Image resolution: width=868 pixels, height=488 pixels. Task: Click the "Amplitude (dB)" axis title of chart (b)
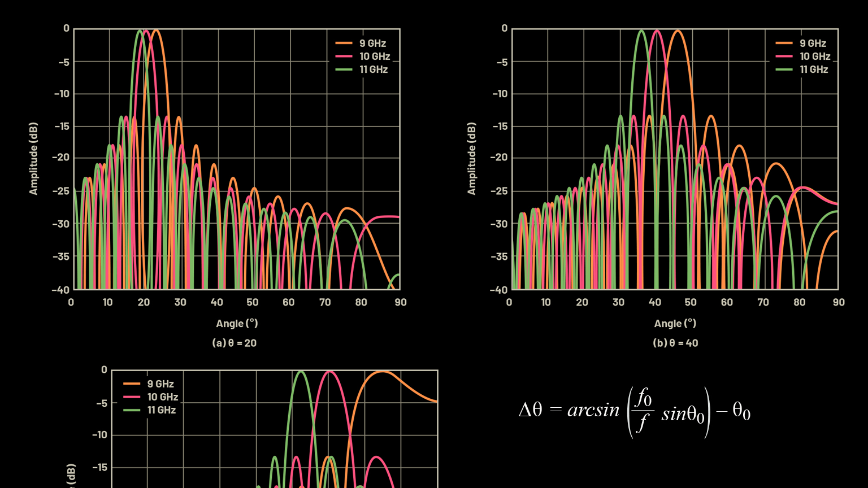coord(472,159)
